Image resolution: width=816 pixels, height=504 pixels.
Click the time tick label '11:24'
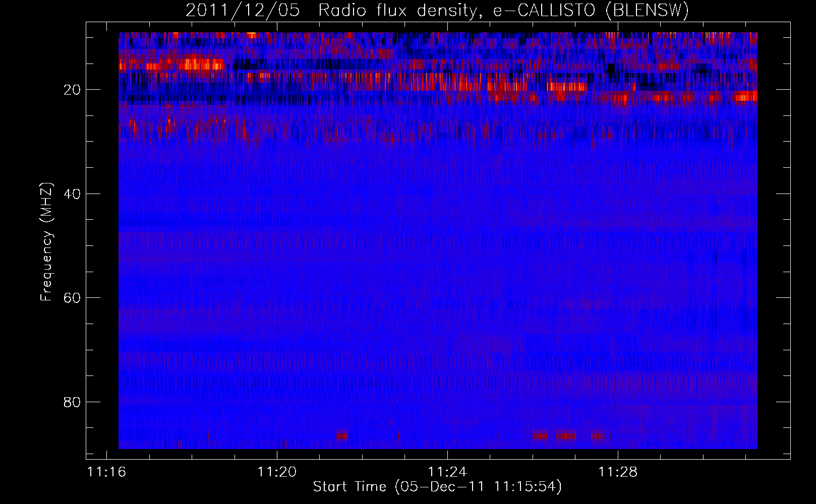point(447,472)
